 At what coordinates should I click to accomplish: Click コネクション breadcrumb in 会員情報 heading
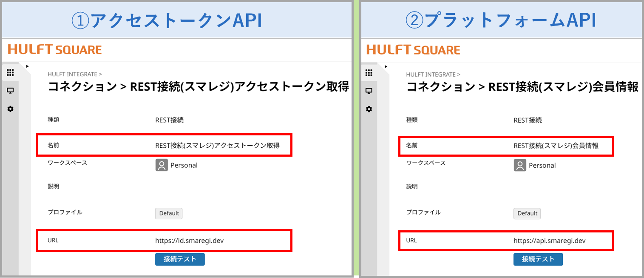tap(441, 87)
